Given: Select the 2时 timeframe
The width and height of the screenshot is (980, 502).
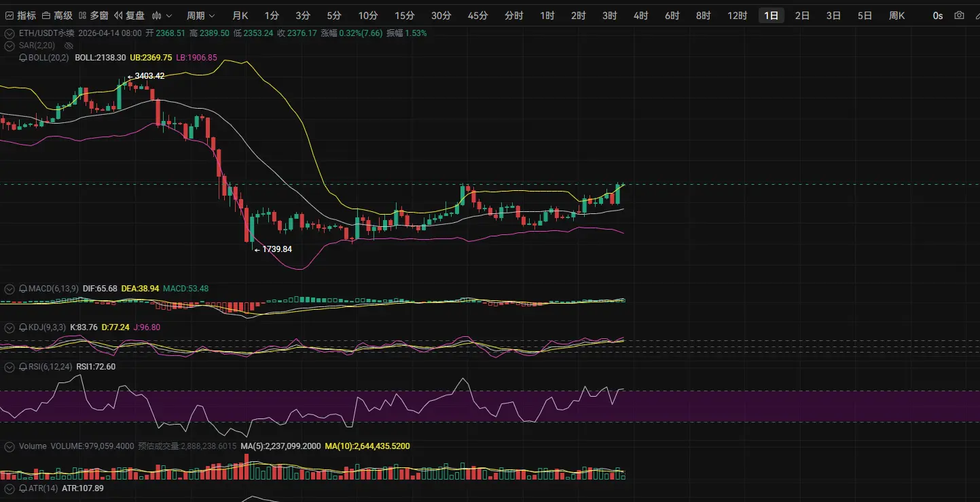Looking at the screenshot, I should (x=579, y=15).
